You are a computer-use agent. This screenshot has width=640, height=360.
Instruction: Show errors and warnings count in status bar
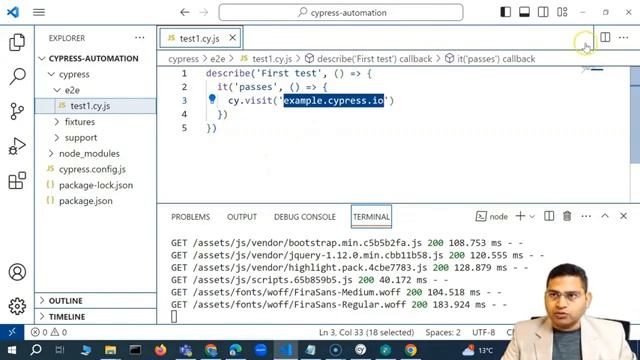(x=49, y=332)
